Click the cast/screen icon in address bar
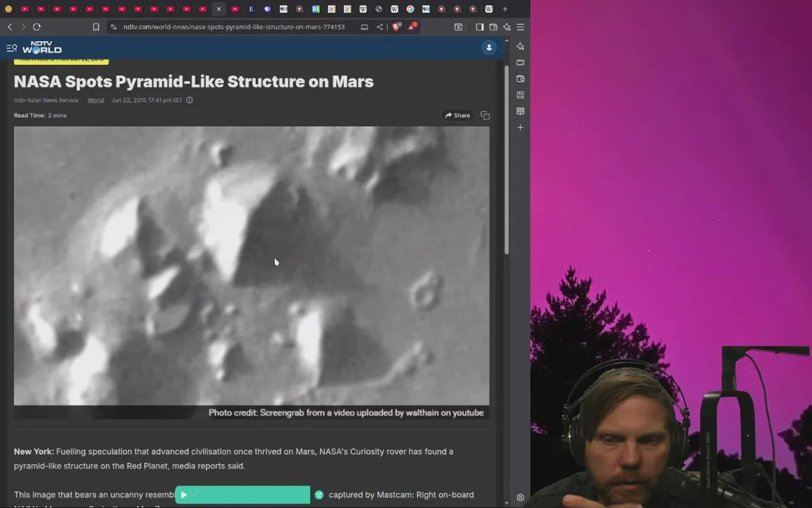Viewport: 812px width, 508px height. coord(364,27)
